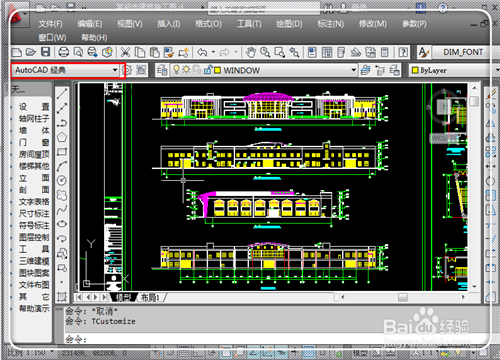Activate the Pan hand tool

coord(251,52)
